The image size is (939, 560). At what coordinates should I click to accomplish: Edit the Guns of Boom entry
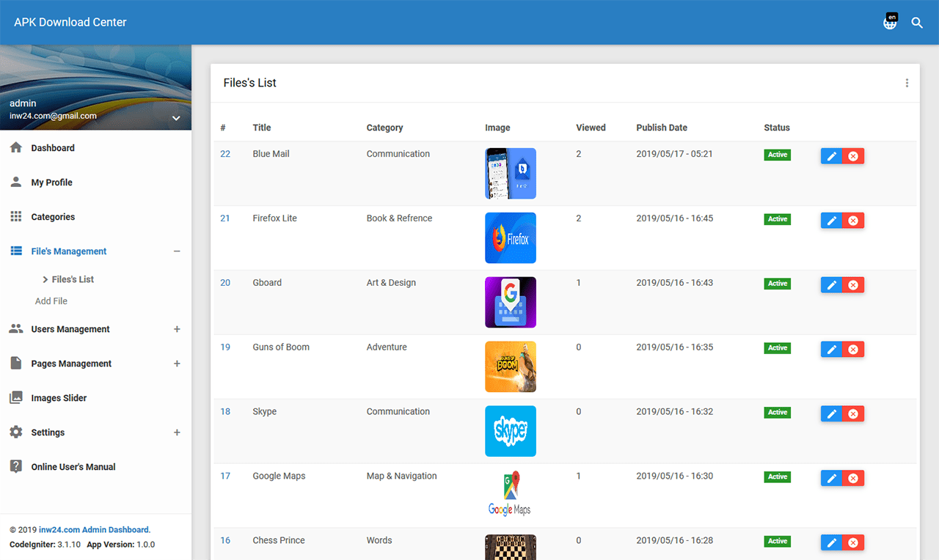(x=831, y=350)
